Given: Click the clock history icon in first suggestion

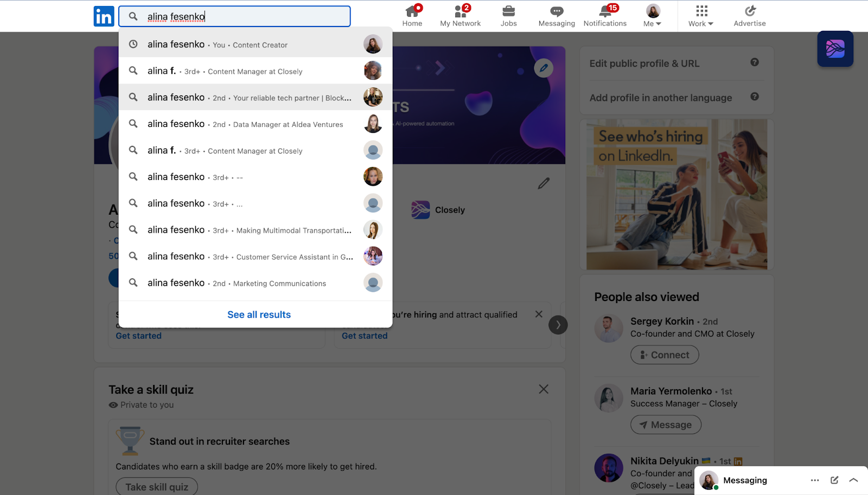Looking at the screenshot, I should pyautogui.click(x=133, y=44).
